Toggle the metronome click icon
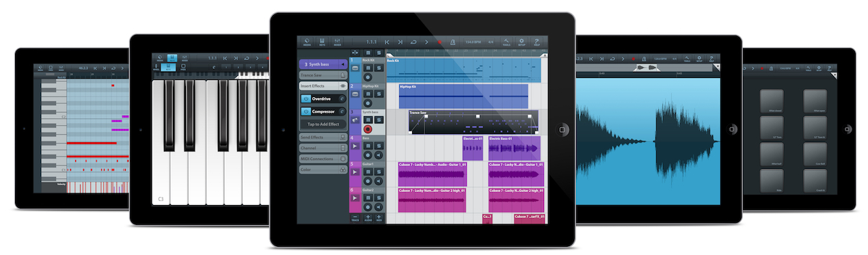Image resolution: width=868 pixels, height=255 pixels. pos(452,42)
